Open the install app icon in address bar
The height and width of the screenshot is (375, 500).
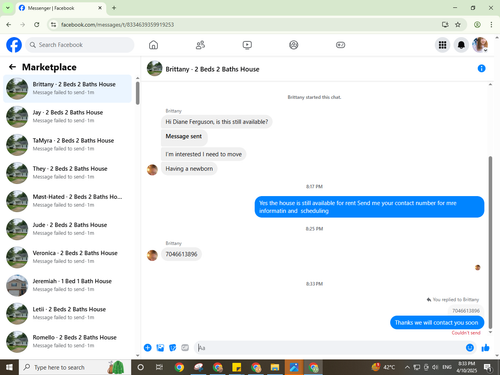tap(445, 24)
